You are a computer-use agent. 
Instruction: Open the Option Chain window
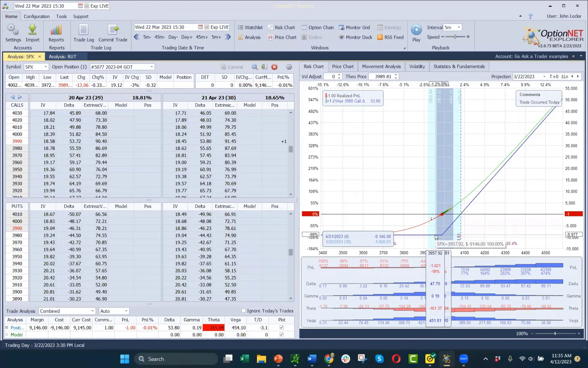click(x=317, y=27)
